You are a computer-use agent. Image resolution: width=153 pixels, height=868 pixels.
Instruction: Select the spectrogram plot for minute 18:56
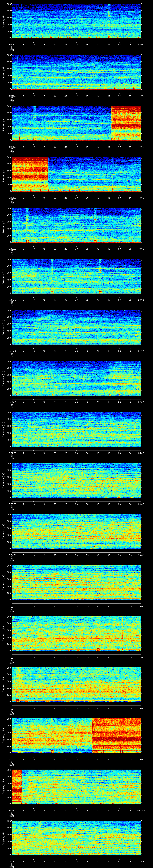[x=76, y=633]
